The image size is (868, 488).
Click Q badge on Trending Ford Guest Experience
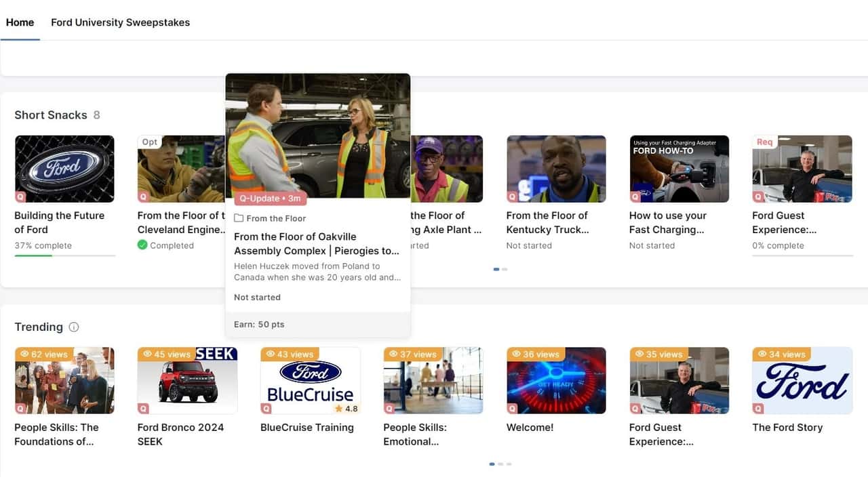pos(635,409)
